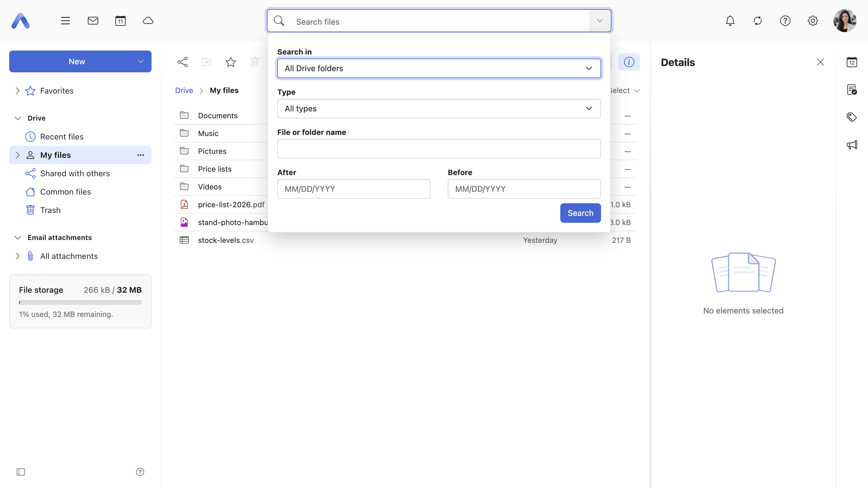Click the delete trash toolbar icon

tap(255, 62)
